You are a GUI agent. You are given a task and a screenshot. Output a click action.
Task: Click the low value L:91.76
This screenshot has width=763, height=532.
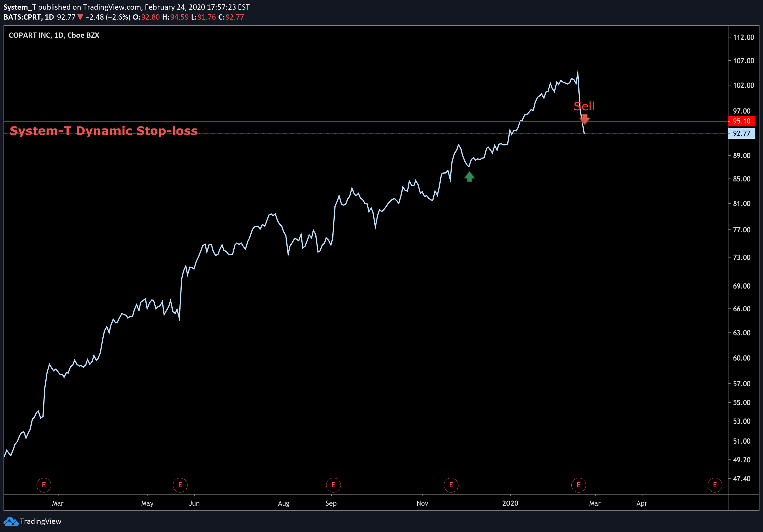[203, 17]
